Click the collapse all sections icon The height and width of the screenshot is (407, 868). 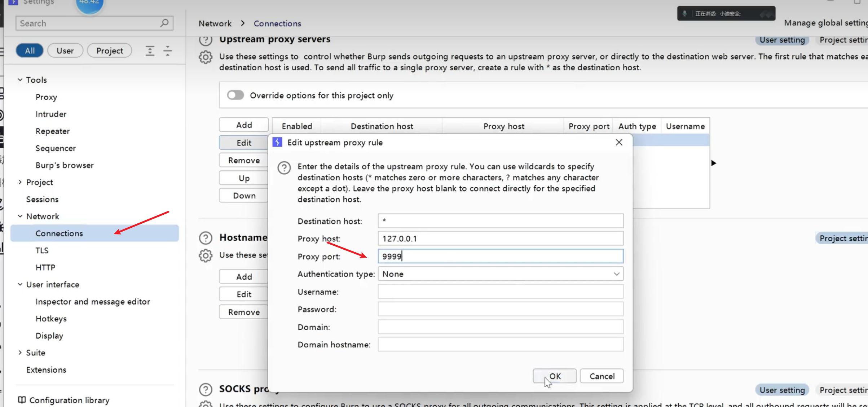[168, 51]
